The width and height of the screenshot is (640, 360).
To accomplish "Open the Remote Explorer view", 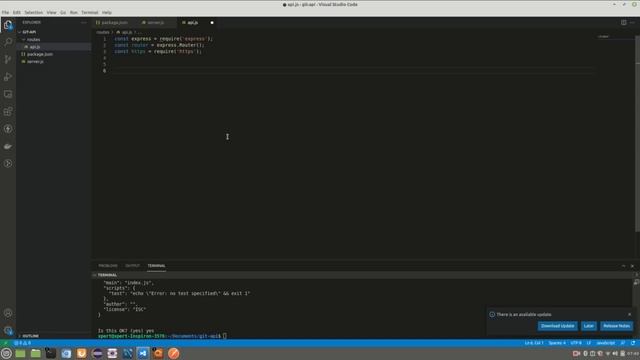I will point(8,94).
